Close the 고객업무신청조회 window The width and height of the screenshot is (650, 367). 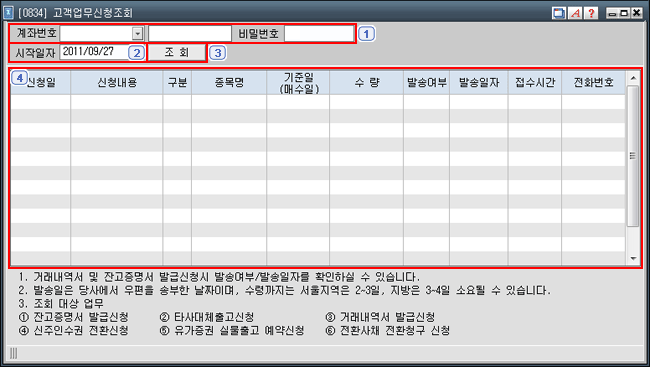(x=636, y=13)
